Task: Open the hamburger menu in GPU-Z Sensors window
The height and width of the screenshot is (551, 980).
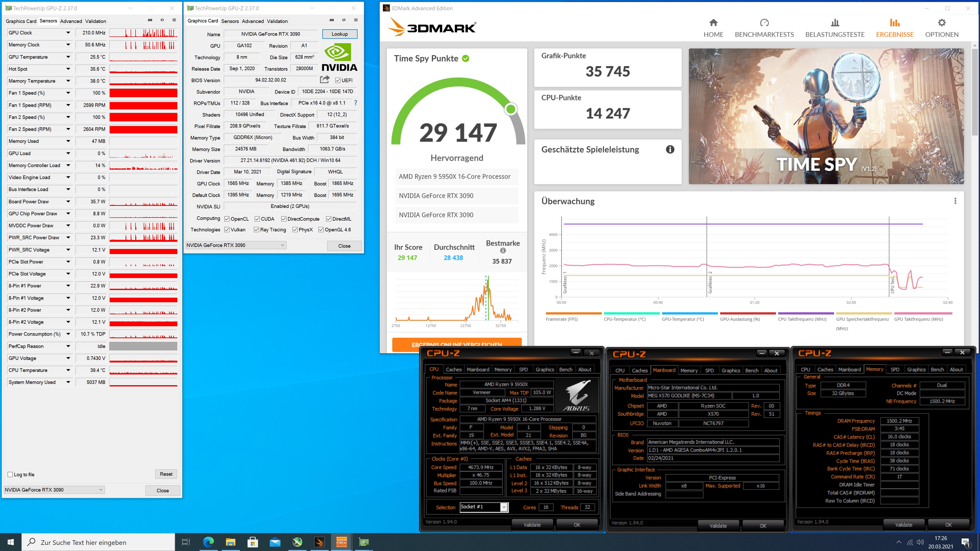Action: click(174, 20)
